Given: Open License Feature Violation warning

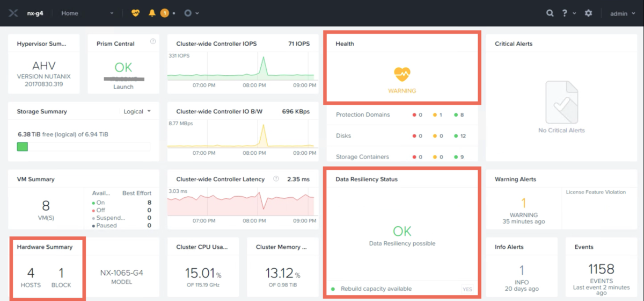Looking at the screenshot, I should [596, 192].
